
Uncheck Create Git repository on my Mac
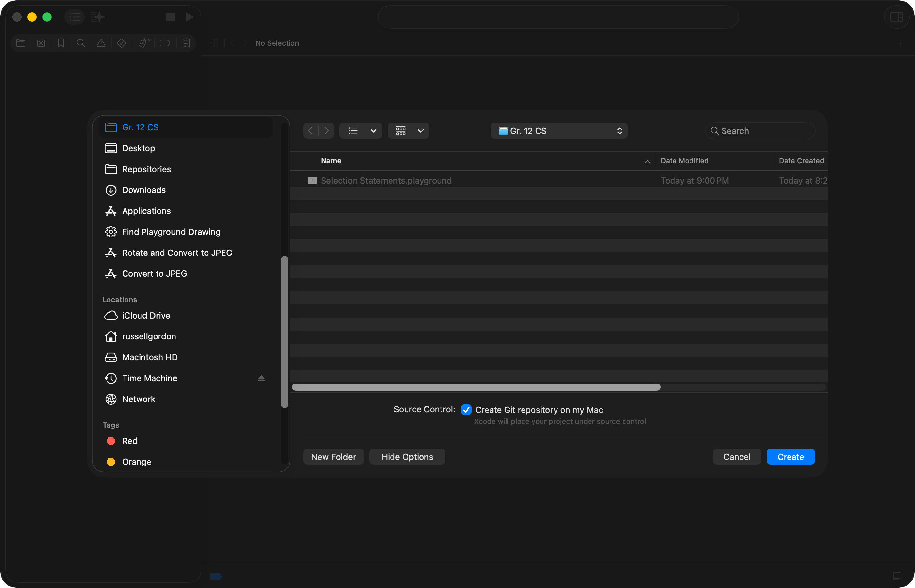coord(466,410)
